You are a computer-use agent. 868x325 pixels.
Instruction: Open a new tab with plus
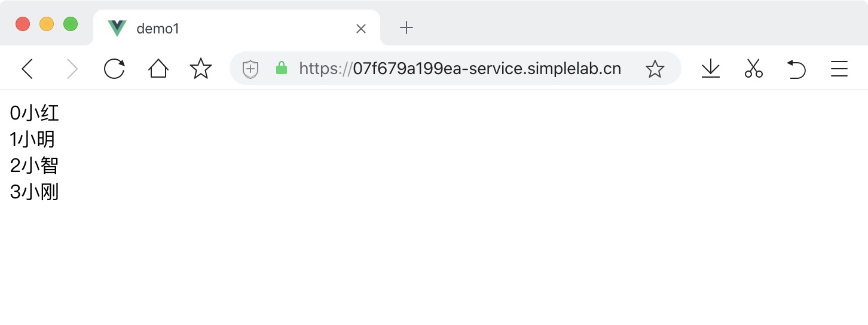coord(407,27)
